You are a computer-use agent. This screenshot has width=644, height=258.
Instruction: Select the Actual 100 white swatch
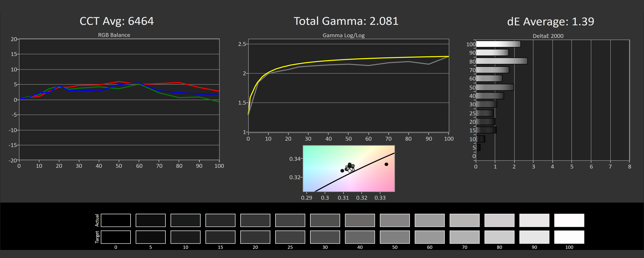pyautogui.click(x=569, y=220)
